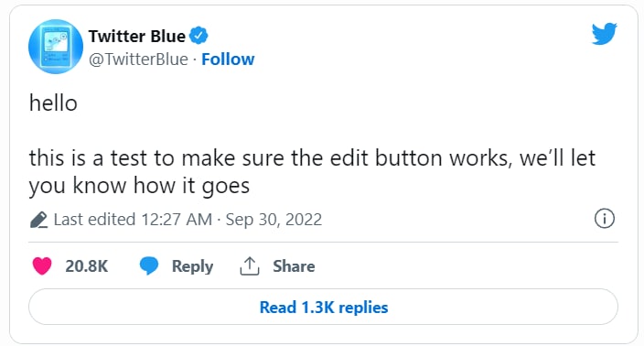
Task: Click the Sep 30, 2022 date
Action: click(274, 220)
